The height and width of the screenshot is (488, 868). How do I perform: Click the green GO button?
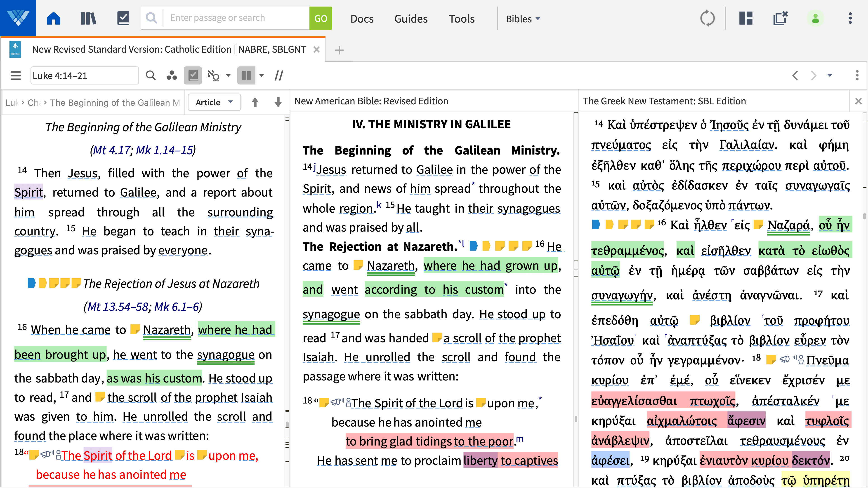(321, 18)
